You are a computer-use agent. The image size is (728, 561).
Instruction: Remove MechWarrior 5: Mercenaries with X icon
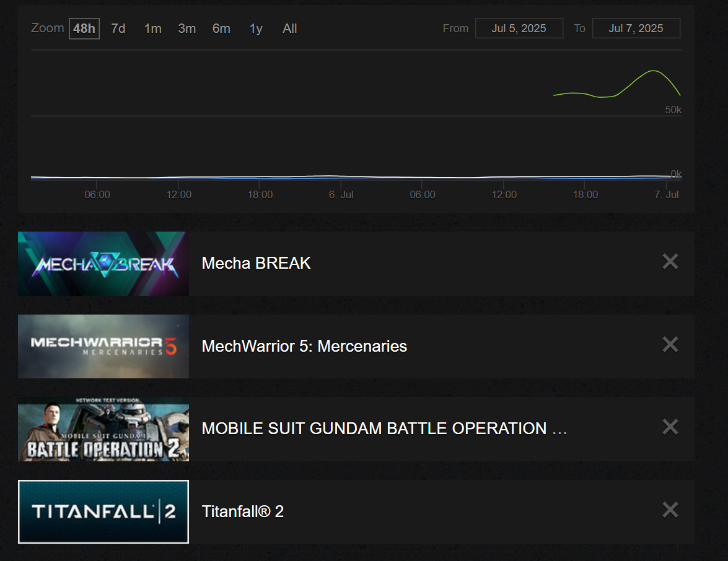[670, 345]
